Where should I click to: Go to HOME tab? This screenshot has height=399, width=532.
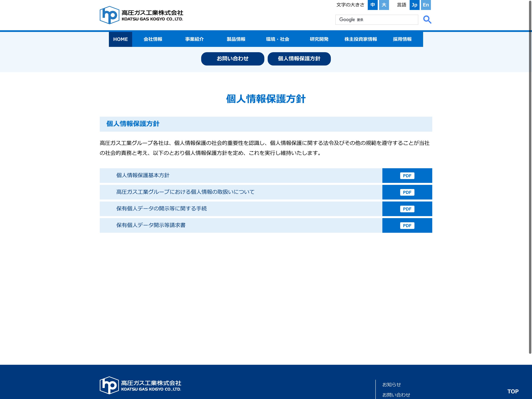120,39
